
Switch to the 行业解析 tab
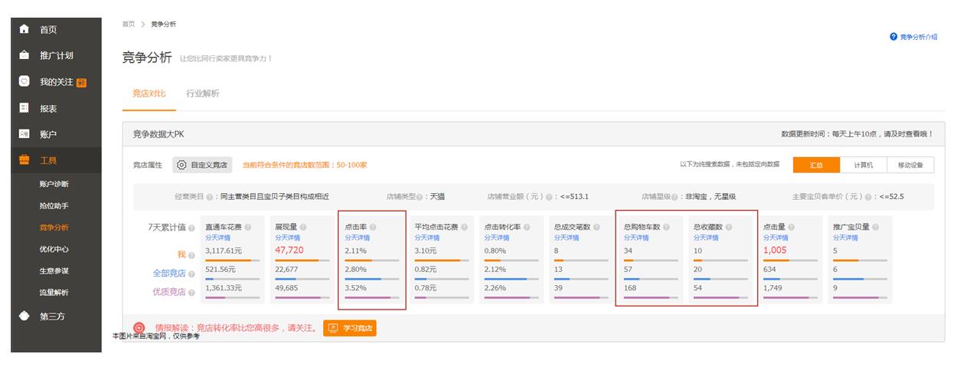coord(203,93)
